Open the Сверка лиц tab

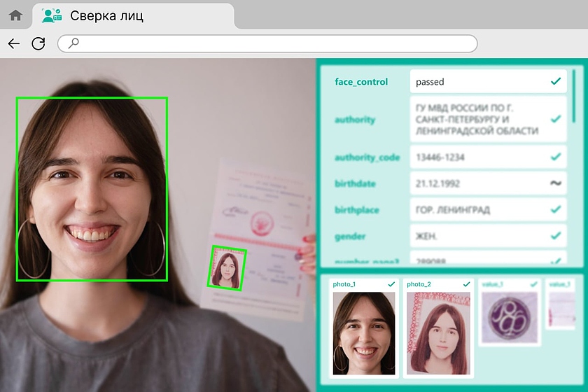pyautogui.click(x=133, y=15)
